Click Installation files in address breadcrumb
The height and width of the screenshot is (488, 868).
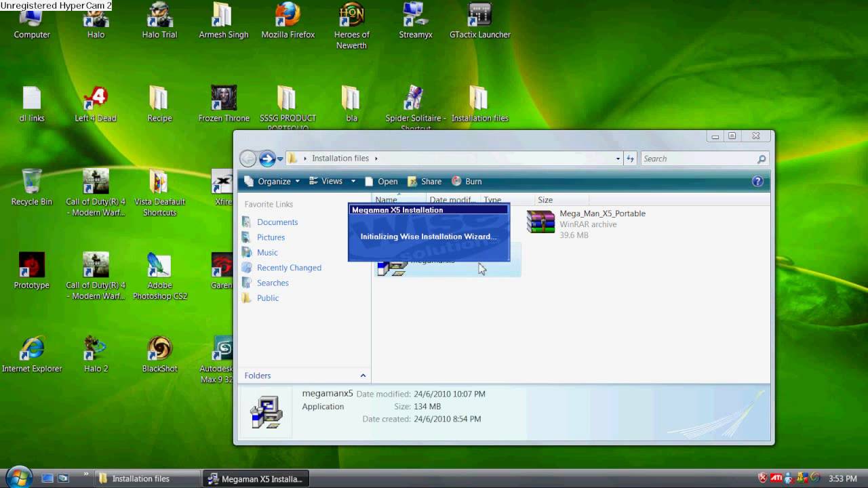click(340, 159)
